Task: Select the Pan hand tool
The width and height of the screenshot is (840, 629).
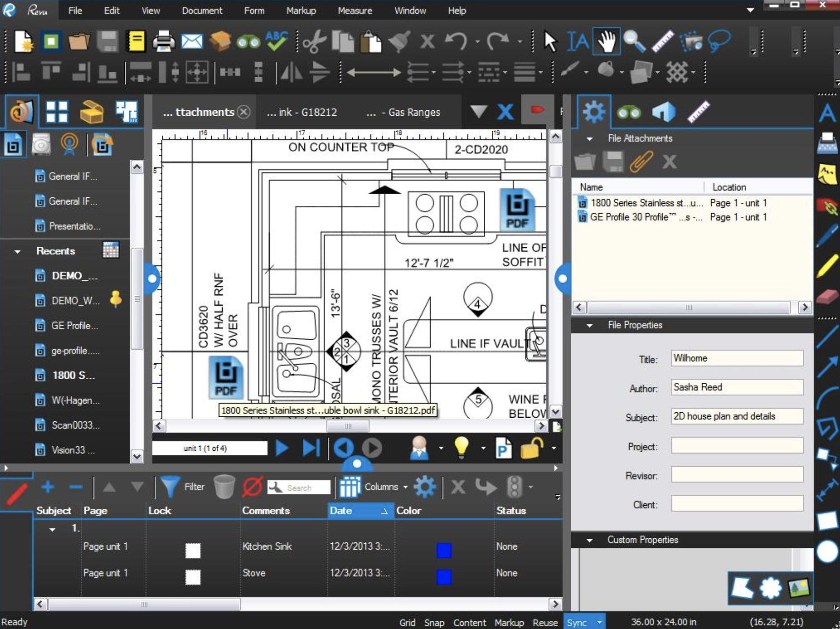Action: tap(606, 42)
